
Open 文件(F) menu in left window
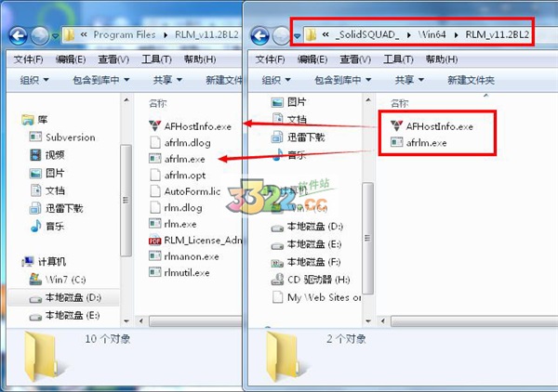coord(28,59)
